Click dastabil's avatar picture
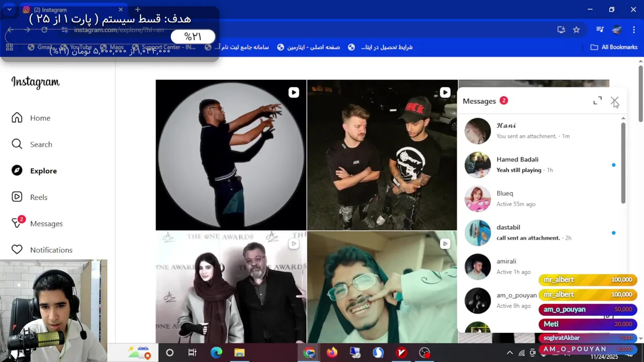This screenshot has height=362, width=644. [x=477, y=233]
